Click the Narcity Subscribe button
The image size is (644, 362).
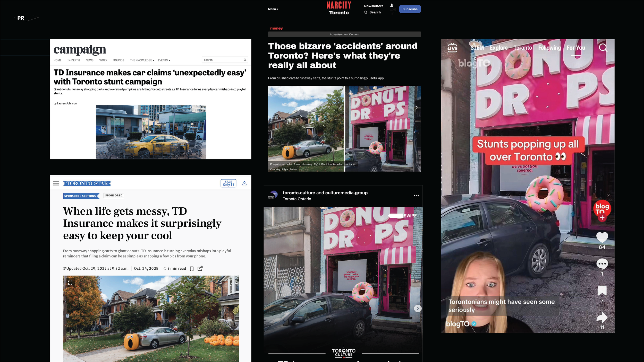[x=410, y=9]
